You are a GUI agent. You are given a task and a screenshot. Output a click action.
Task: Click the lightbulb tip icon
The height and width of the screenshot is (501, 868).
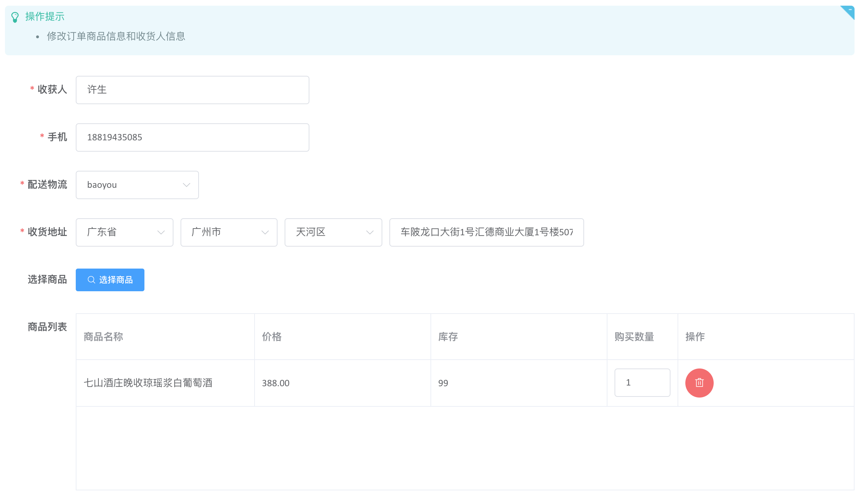click(15, 17)
